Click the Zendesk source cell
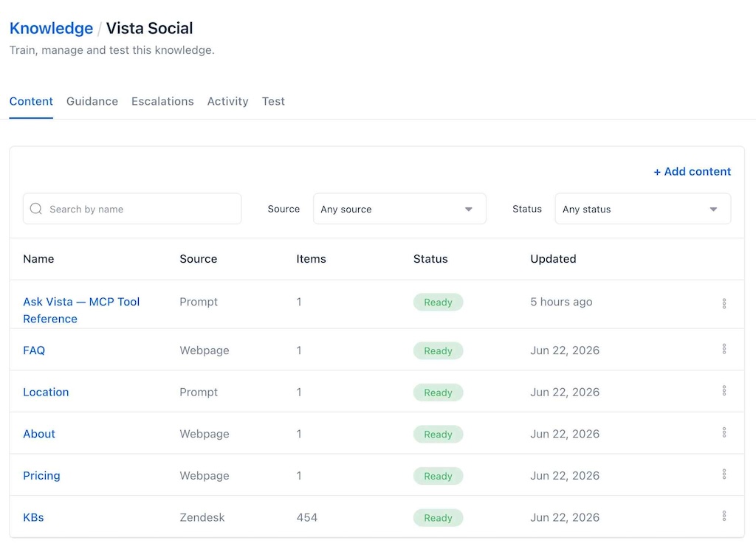Viewport: 756px width, 546px height. click(x=202, y=517)
